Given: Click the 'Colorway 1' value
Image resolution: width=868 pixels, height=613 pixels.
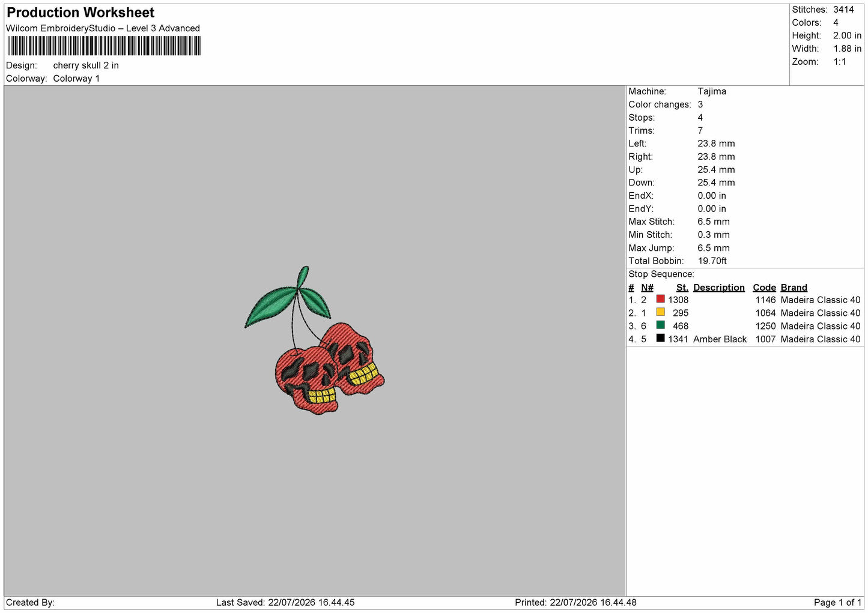Looking at the screenshot, I should pyautogui.click(x=76, y=79).
